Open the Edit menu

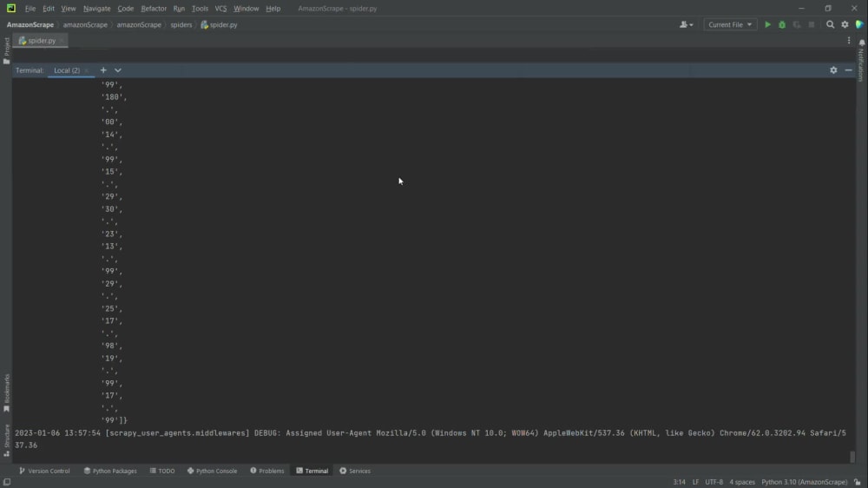point(49,9)
